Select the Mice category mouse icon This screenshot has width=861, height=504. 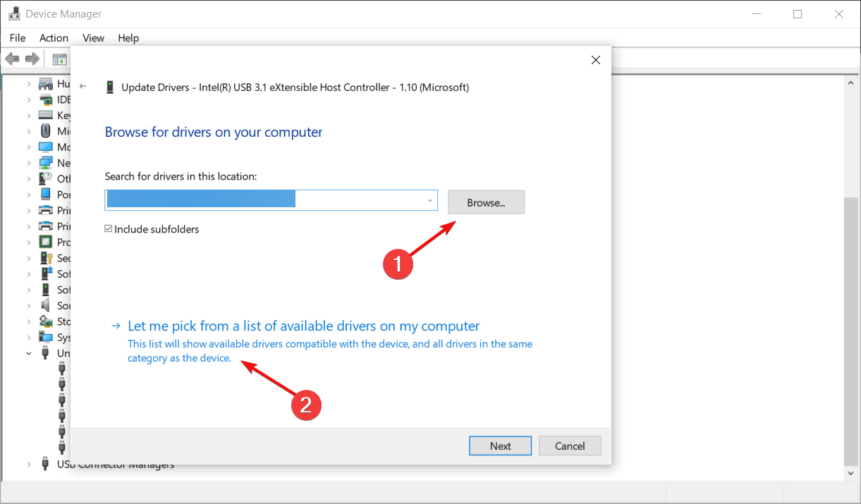click(x=46, y=131)
